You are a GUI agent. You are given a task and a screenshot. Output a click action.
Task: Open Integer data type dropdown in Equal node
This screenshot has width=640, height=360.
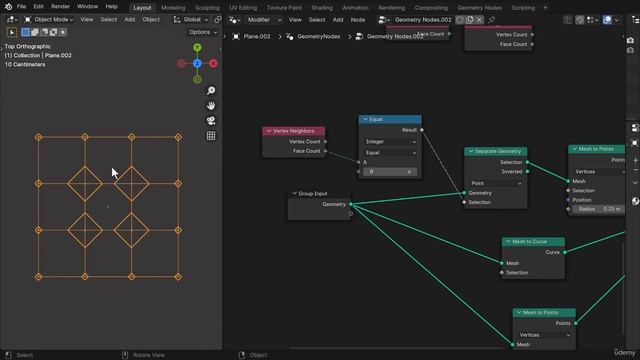pos(390,142)
